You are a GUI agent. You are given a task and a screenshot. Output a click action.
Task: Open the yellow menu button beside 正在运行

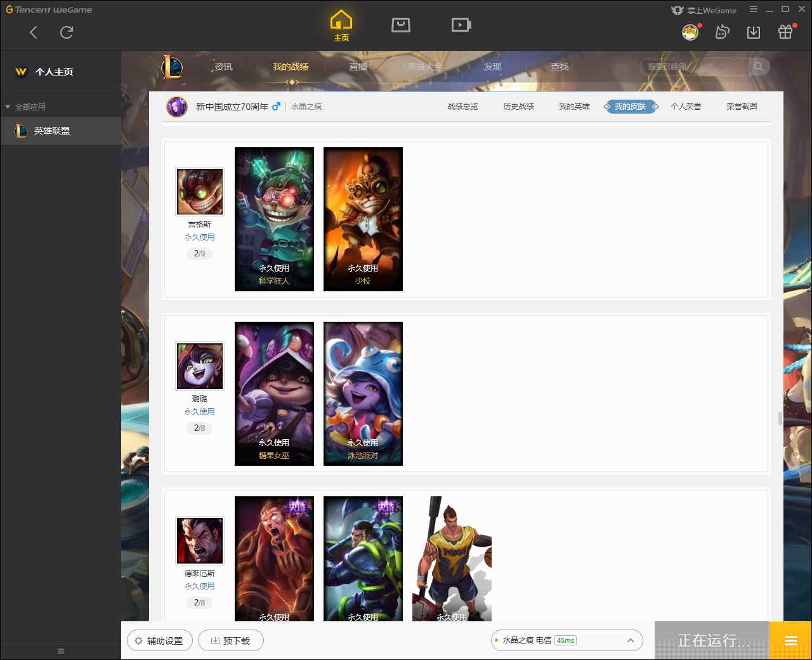[x=790, y=640]
